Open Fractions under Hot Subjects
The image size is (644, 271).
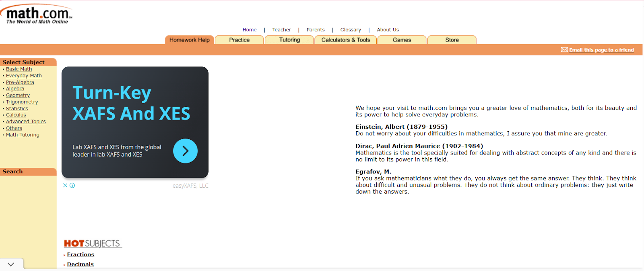[x=80, y=254]
